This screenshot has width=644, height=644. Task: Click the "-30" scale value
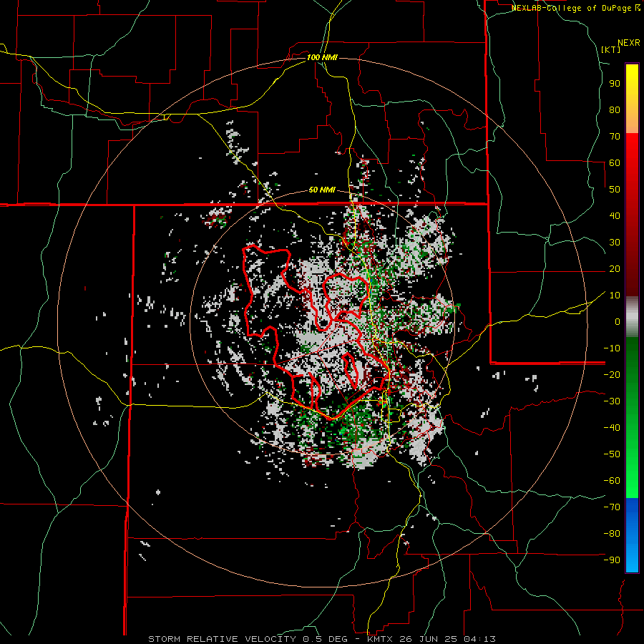click(612, 401)
